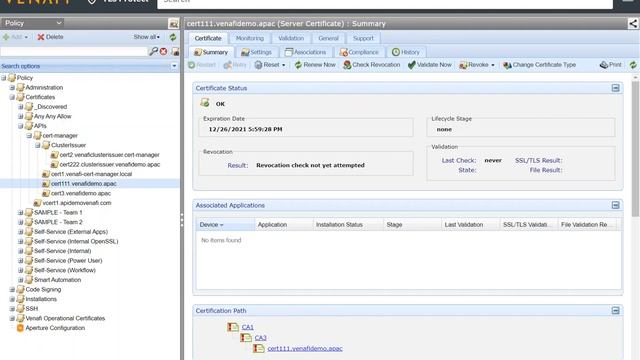The image size is (640, 360).
Task: Click the tree search text field
Action: [74, 51]
